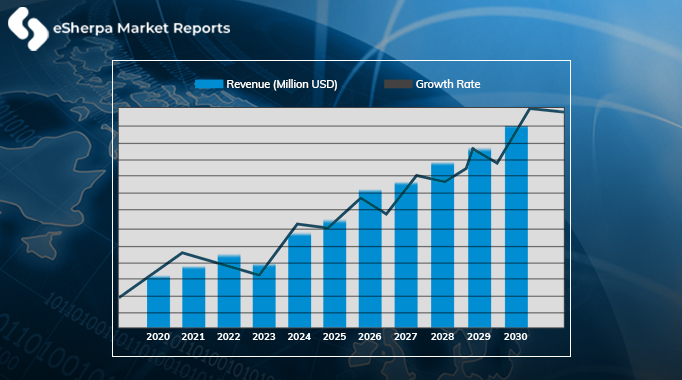Toggle the Growth Rate legend swatch
This screenshot has height=380, width=682.
[x=398, y=84]
